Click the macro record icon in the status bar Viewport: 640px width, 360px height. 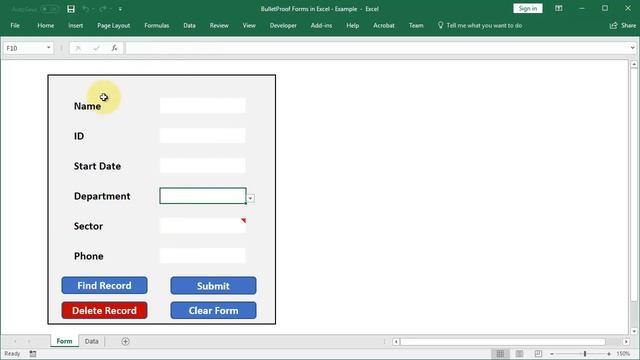click(33, 353)
